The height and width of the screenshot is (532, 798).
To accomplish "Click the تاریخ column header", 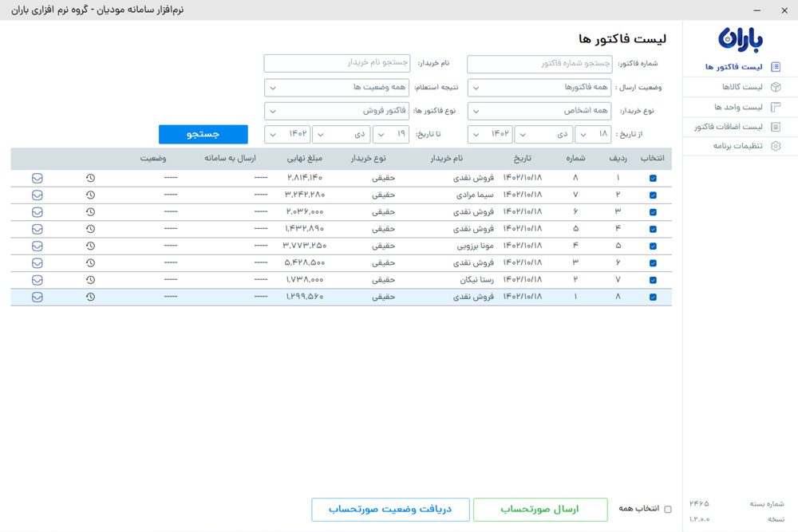I will (523, 158).
